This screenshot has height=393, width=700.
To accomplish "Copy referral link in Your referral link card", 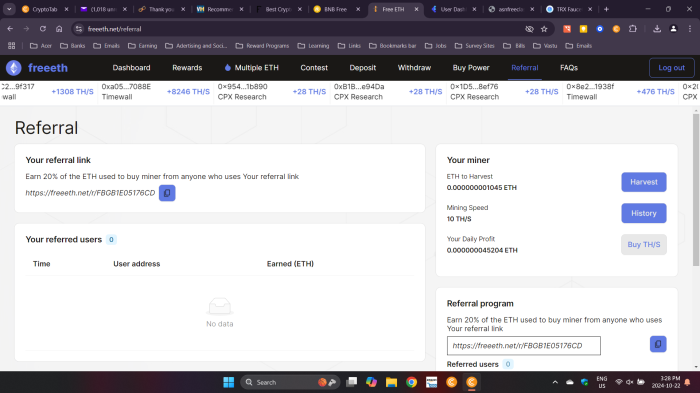I will click(x=167, y=193).
